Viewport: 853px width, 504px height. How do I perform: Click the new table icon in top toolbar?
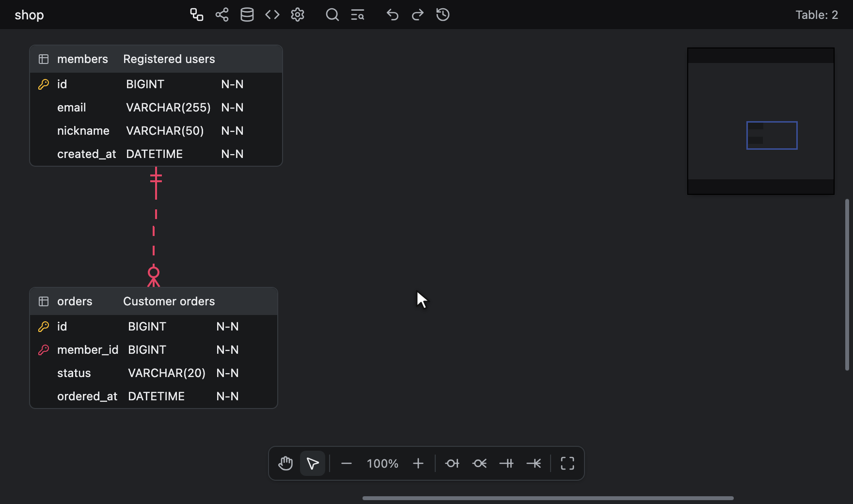tap(196, 15)
